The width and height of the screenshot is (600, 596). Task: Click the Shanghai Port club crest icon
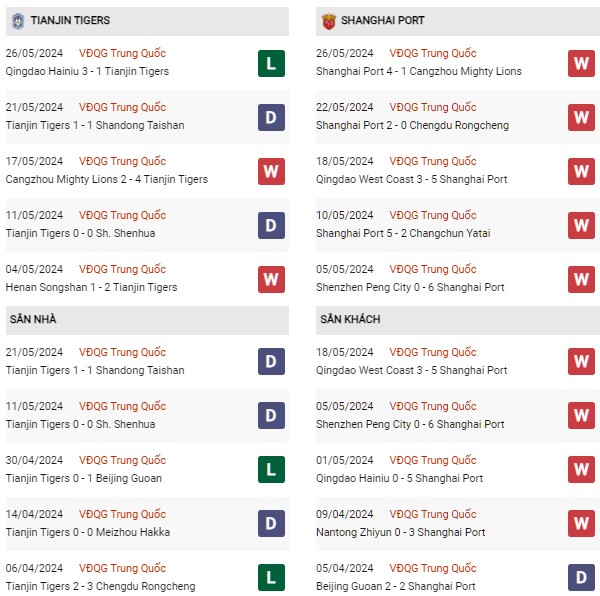[x=328, y=21]
